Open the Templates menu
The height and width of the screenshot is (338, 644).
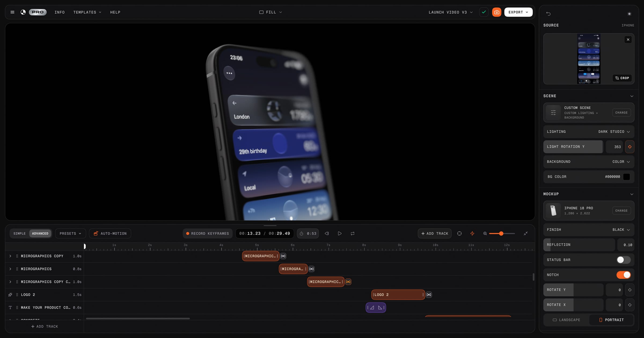click(x=87, y=12)
